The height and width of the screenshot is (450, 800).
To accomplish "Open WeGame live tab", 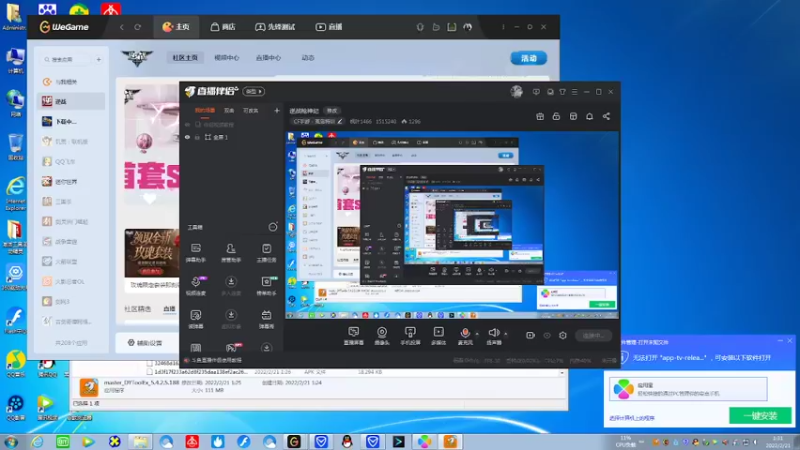I will point(329,27).
